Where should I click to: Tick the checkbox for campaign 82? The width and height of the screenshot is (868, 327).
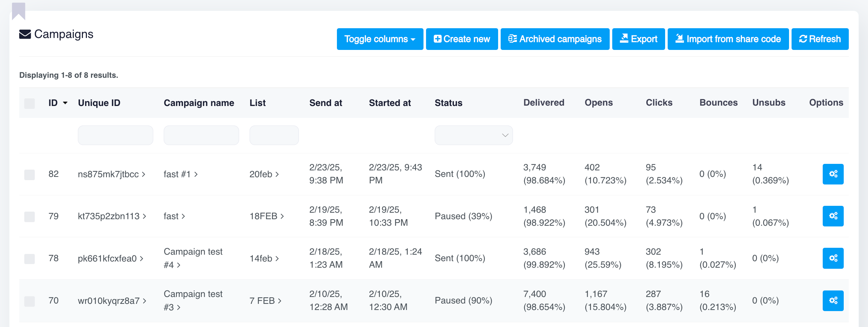(29, 174)
